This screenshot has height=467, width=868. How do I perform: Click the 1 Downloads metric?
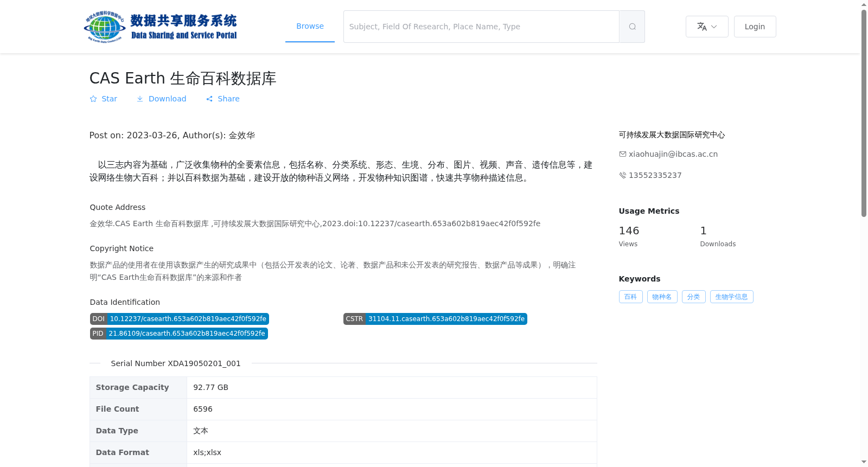tap(718, 236)
